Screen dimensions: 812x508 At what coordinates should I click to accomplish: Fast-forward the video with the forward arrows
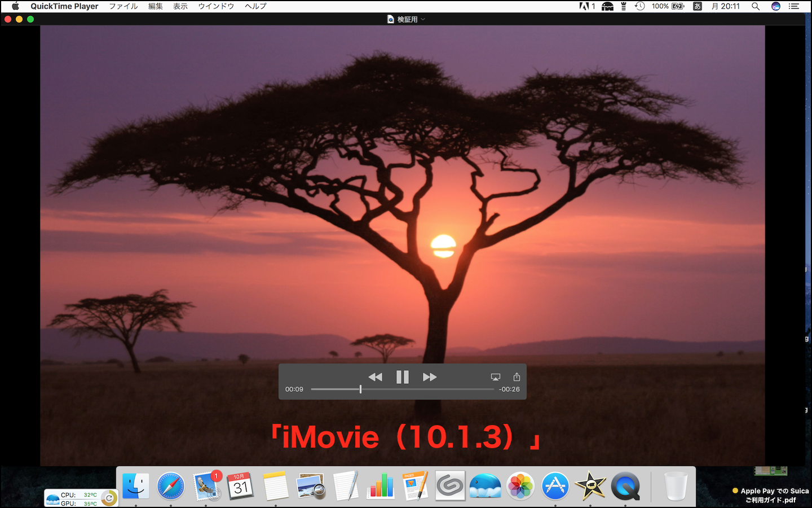[430, 377]
